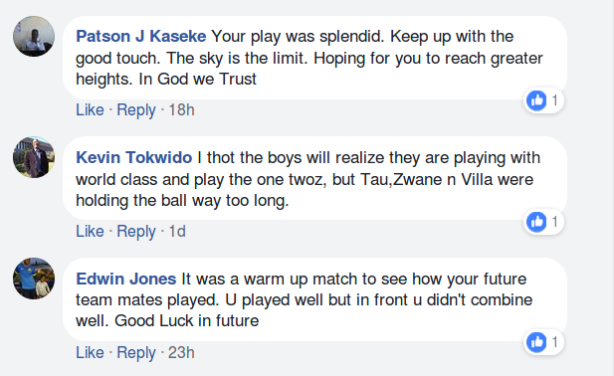Like Patson J Kaseke's comment
This screenshot has height=376, width=614.
click(x=90, y=110)
